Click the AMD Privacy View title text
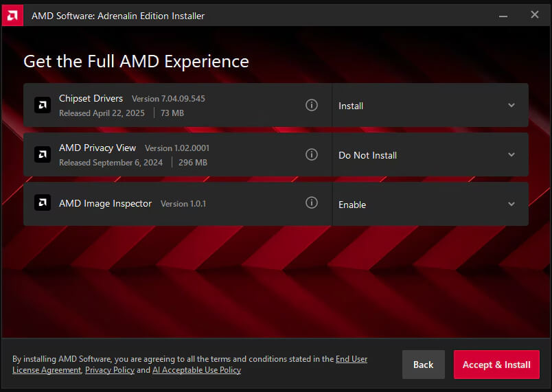The image size is (552, 392). (97, 148)
